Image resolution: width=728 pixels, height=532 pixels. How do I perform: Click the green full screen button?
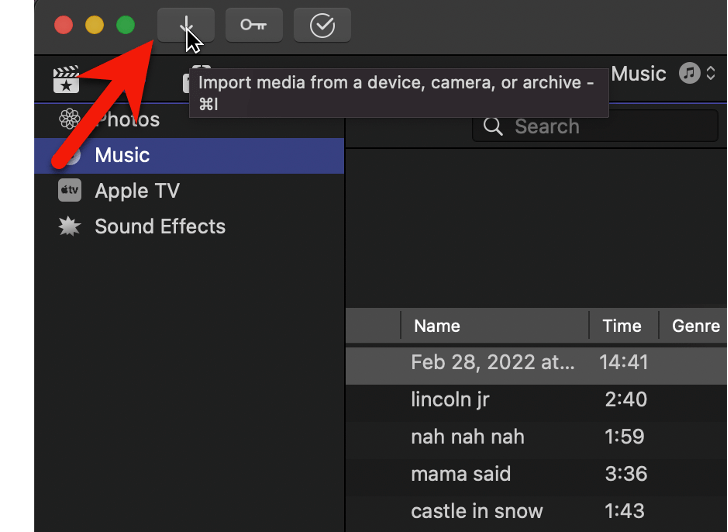(x=125, y=25)
